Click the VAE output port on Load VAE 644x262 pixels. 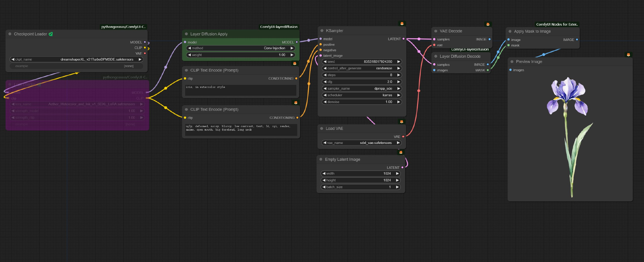click(403, 137)
